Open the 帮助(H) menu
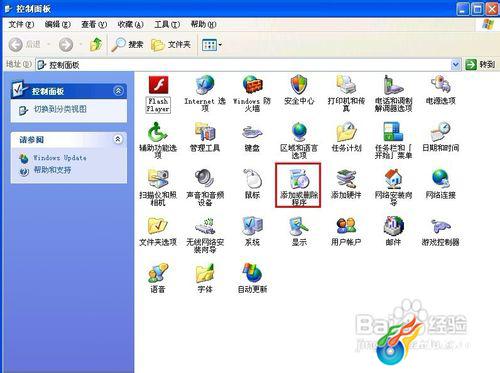 click(203, 25)
